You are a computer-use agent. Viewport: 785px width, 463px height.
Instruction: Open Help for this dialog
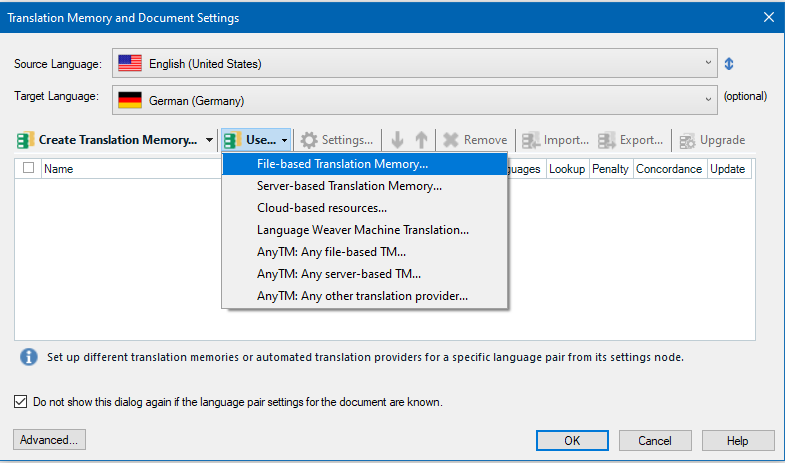click(x=737, y=440)
